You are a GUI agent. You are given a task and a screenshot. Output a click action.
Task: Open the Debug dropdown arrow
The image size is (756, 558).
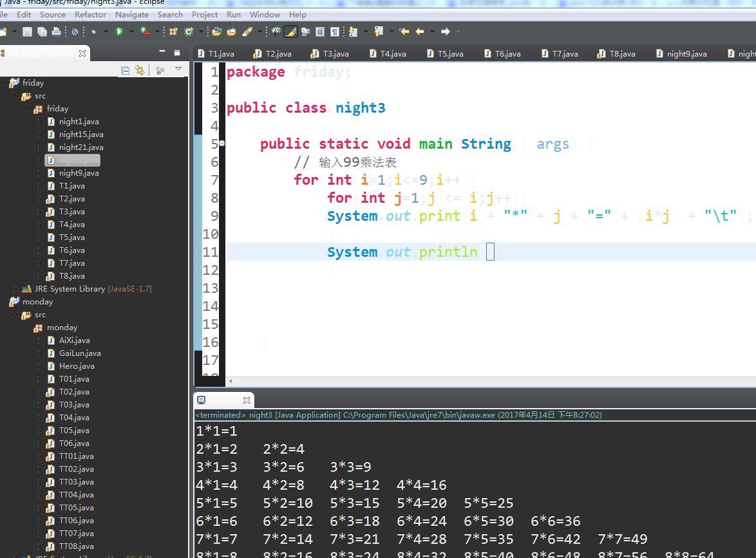(x=106, y=32)
